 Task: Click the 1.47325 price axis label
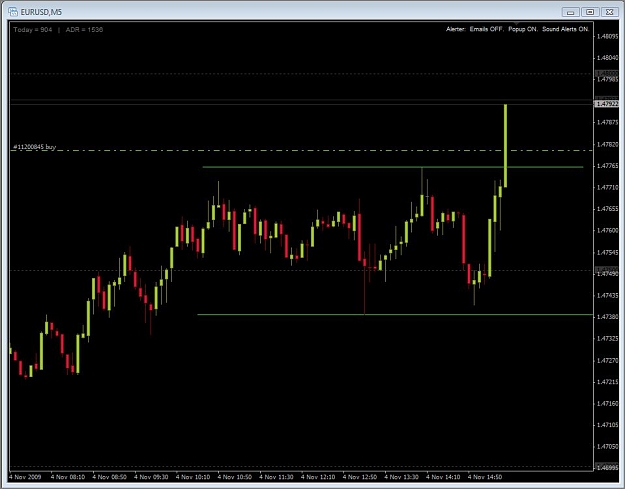(607, 338)
